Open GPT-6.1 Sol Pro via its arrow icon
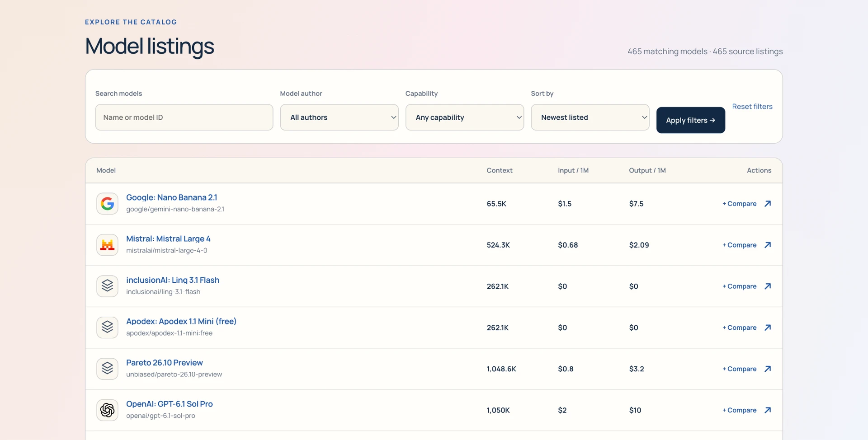868x440 pixels. point(768,410)
